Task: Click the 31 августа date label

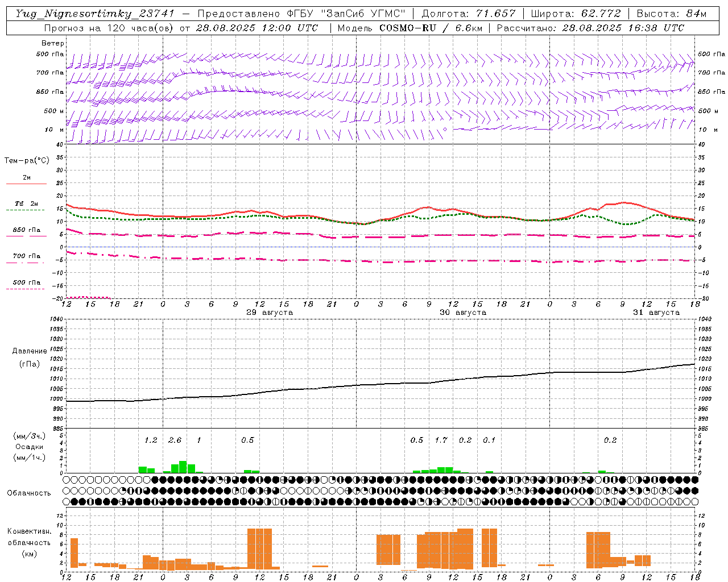Action: point(656,313)
